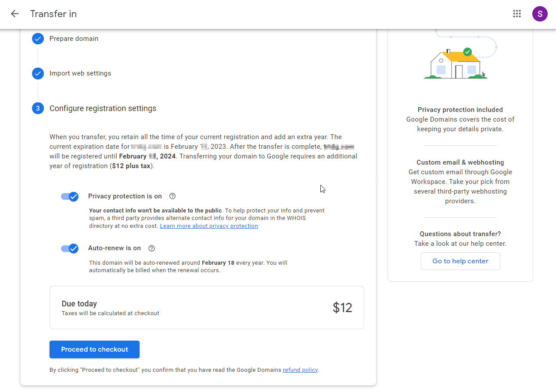The height and width of the screenshot is (392, 556).
Task: Collapse Configure registration settings step
Action: [103, 108]
